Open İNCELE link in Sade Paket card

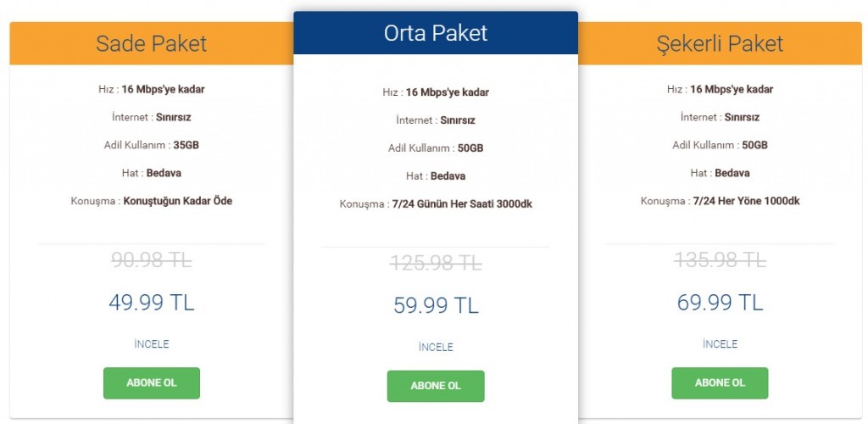[152, 343]
